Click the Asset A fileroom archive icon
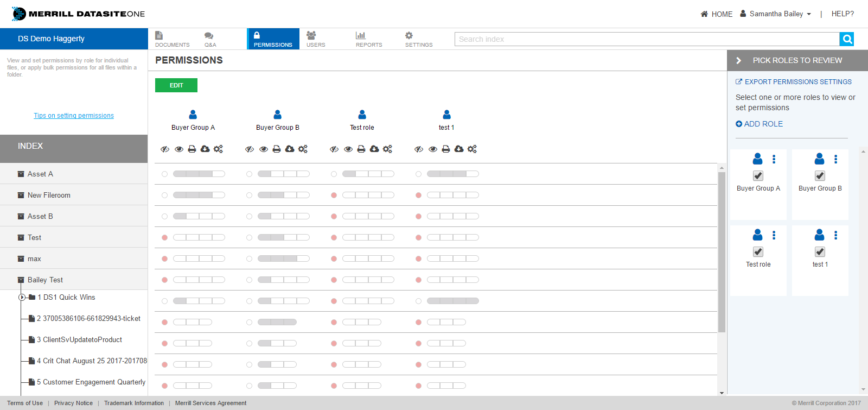 point(21,174)
